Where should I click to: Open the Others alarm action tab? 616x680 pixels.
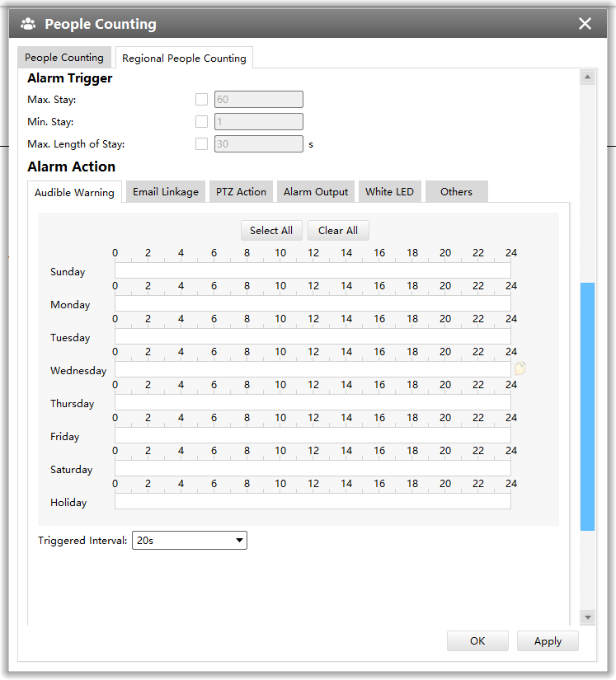click(456, 192)
